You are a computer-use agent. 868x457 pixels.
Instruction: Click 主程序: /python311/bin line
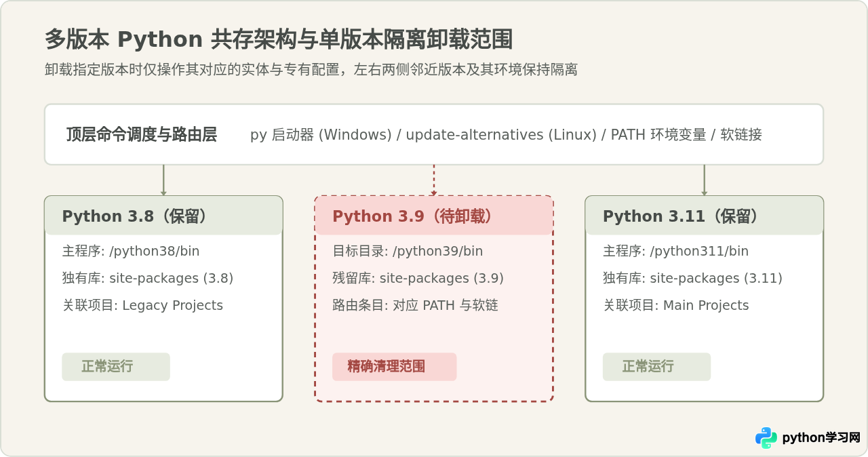[675, 252]
